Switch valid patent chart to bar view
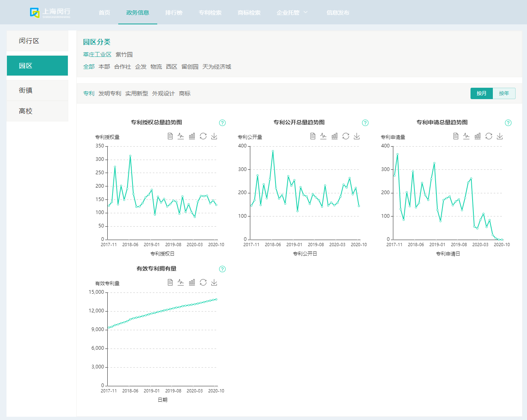 [192, 282]
